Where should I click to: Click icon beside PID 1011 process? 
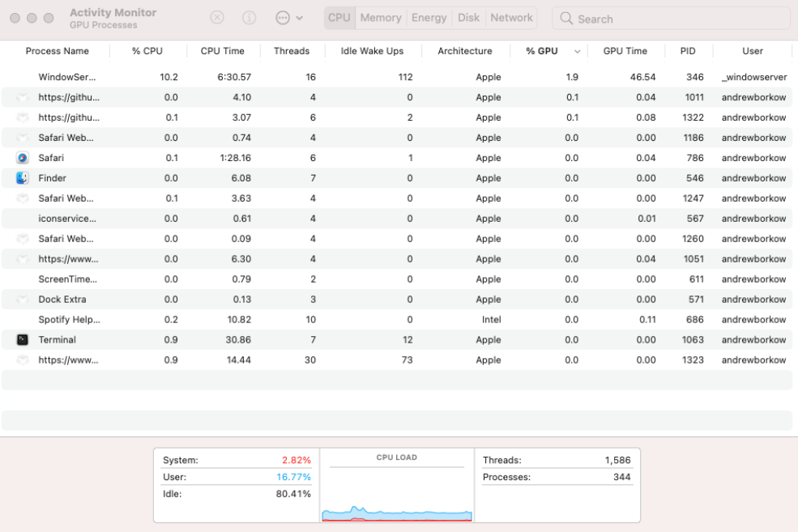click(x=23, y=97)
